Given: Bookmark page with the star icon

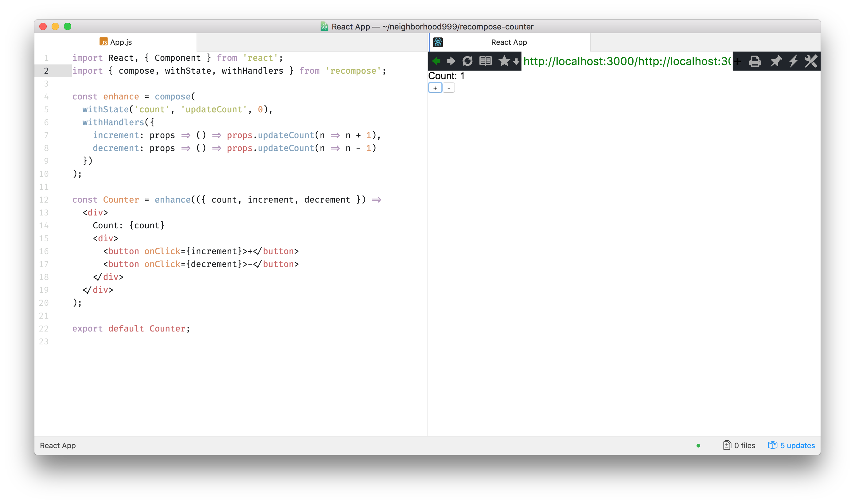Looking at the screenshot, I should tap(504, 61).
